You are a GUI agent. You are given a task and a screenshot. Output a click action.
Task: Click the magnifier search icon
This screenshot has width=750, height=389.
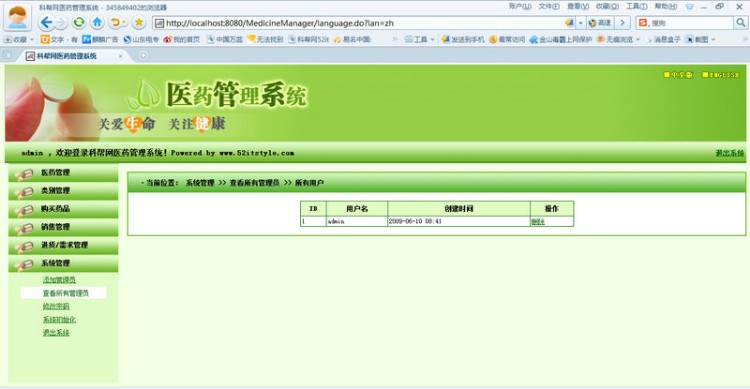tap(740, 22)
